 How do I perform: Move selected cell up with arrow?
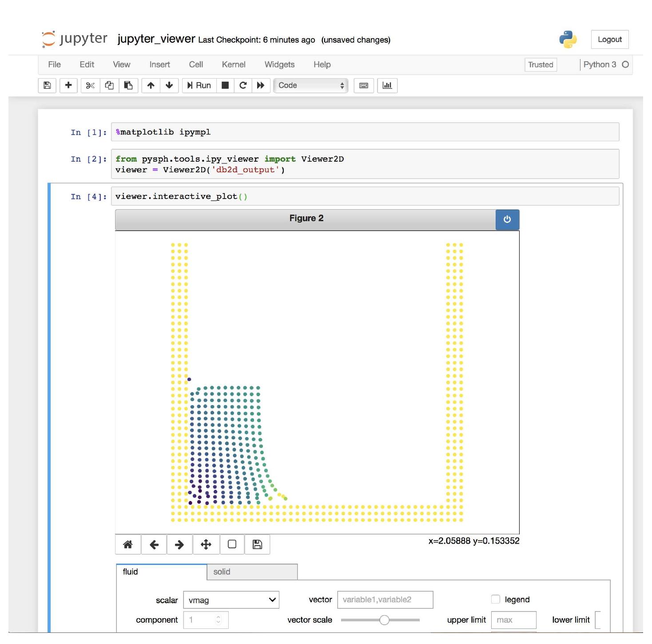(151, 85)
